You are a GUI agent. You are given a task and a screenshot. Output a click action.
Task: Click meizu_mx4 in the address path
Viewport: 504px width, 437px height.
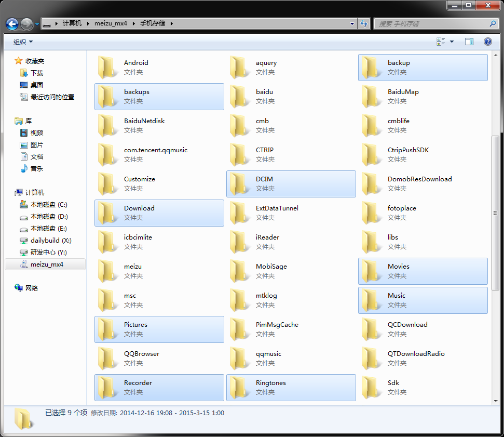pos(111,23)
